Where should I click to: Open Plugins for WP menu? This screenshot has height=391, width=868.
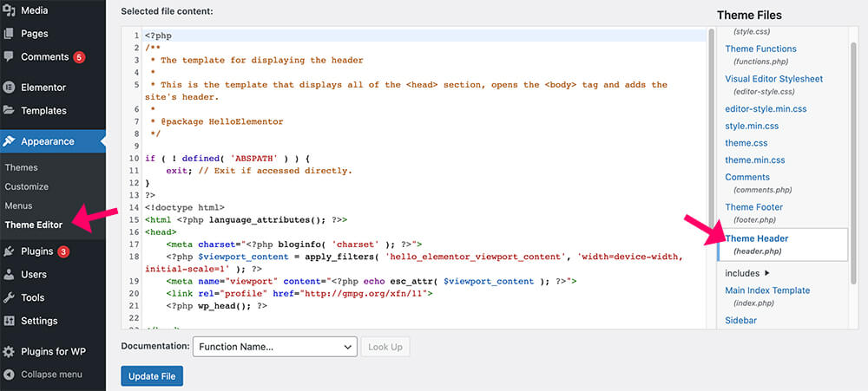53,352
